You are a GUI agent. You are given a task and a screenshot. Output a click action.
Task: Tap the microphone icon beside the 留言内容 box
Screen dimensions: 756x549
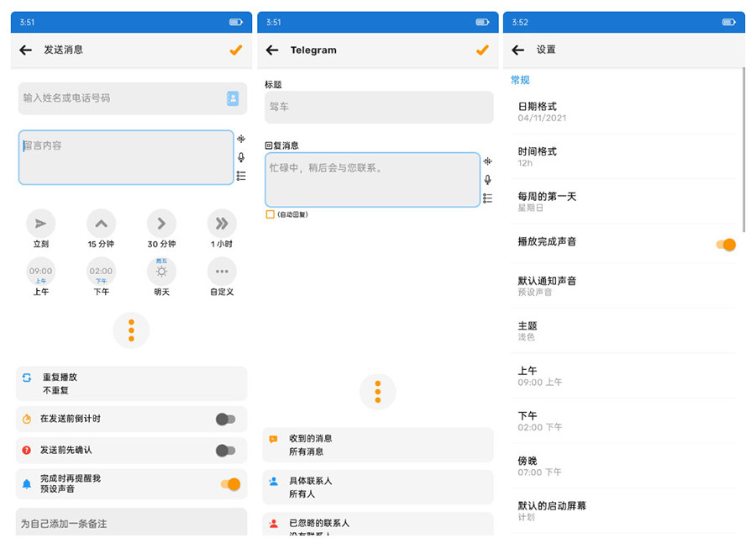click(x=241, y=157)
